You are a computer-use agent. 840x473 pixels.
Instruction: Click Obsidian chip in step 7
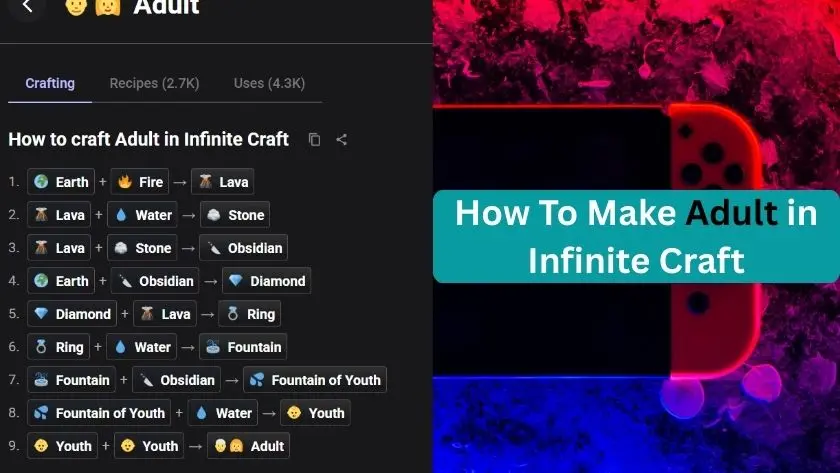point(176,380)
